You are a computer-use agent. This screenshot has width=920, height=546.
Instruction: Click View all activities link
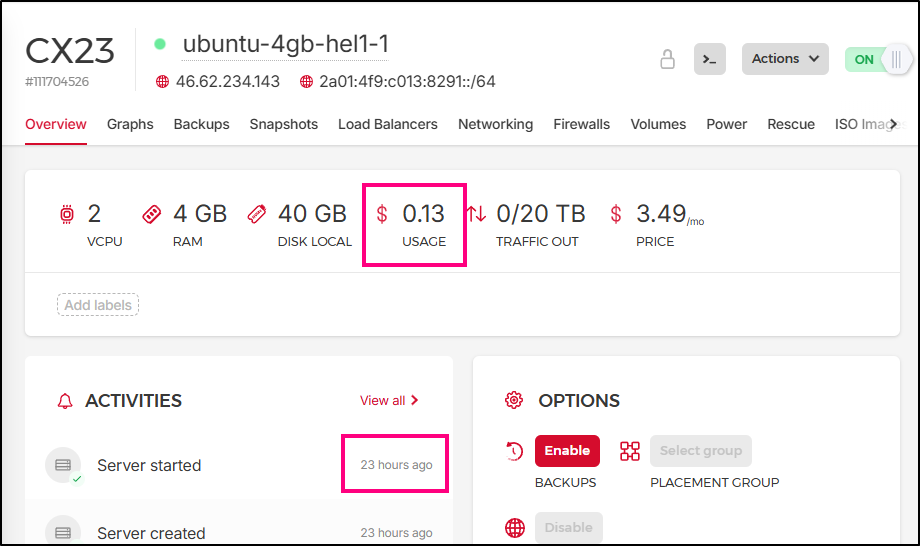pos(389,400)
